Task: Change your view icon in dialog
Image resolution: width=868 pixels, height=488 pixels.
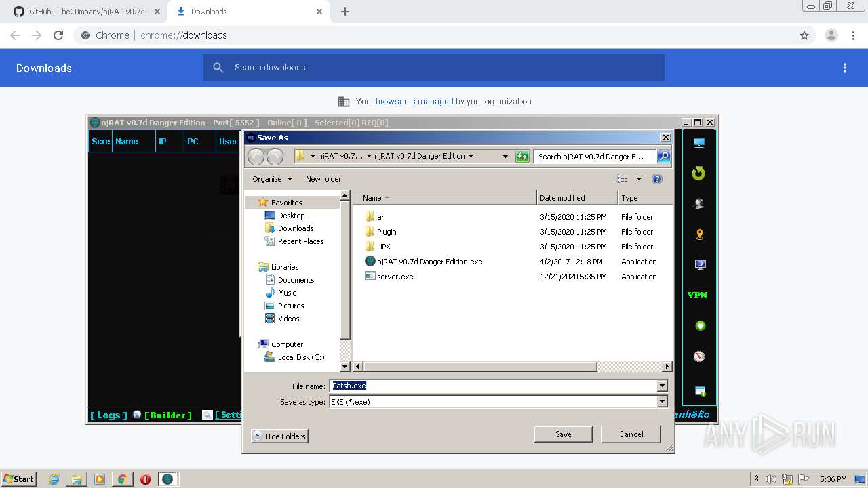Action: [x=623, y=179]
